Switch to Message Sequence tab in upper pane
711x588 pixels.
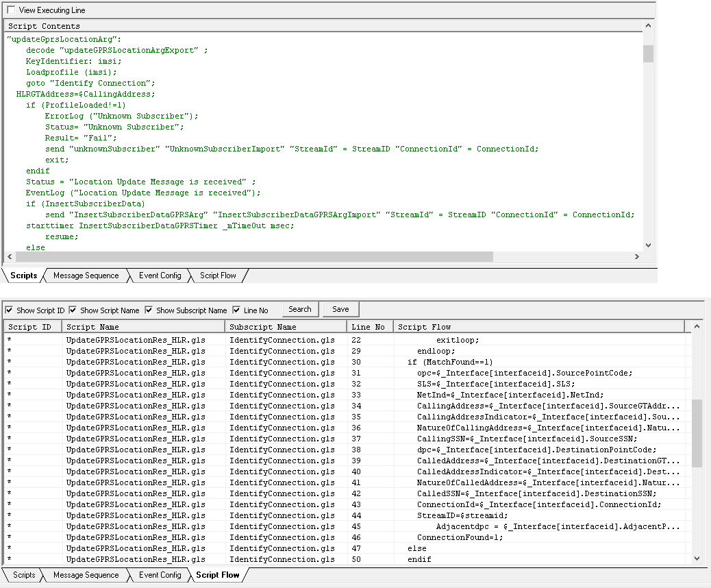(86, 275)
